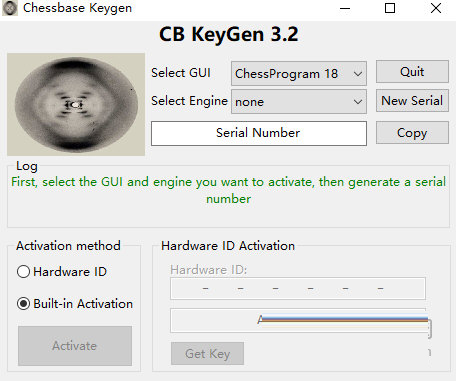The height and width of the screenshot is (381, 456).
Task: Click the chevron arrow of Select GUI dropdown
Action: point(358,74)
